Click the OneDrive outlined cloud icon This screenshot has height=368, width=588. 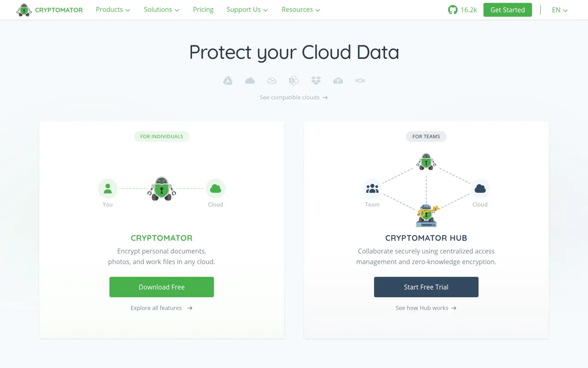pos(272,81)
